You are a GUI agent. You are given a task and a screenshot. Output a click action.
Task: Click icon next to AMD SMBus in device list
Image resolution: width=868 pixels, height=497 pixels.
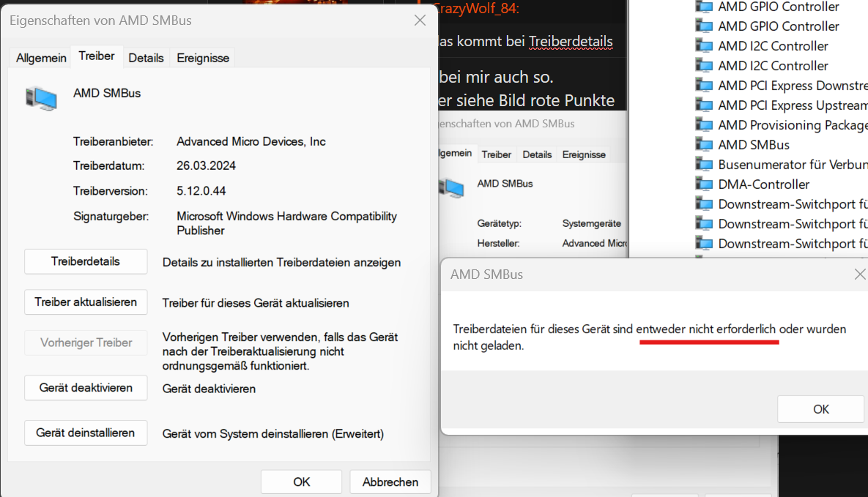coord(704,145)
